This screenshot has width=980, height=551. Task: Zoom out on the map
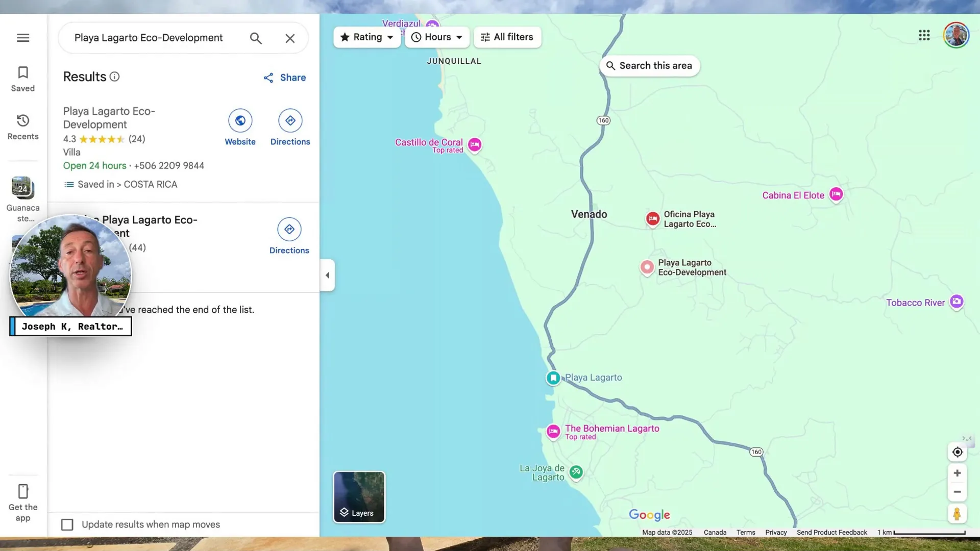click(x=957, y=492)
